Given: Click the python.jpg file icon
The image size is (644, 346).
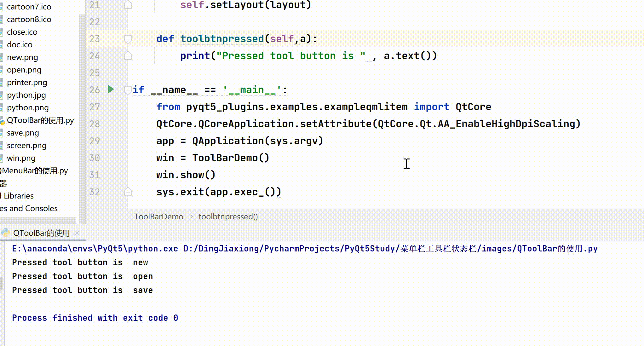Looking at the screenshot, I should (x=2, y=95).
